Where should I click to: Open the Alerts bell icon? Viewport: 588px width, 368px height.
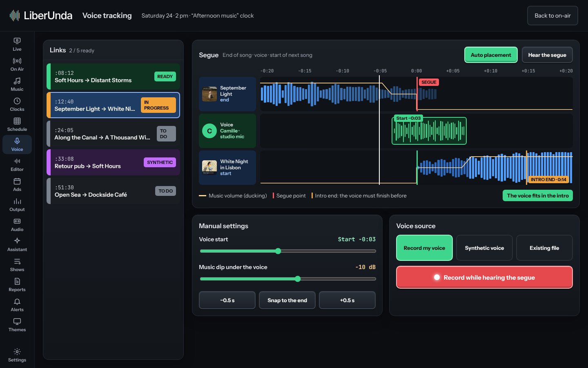point(17,305)
